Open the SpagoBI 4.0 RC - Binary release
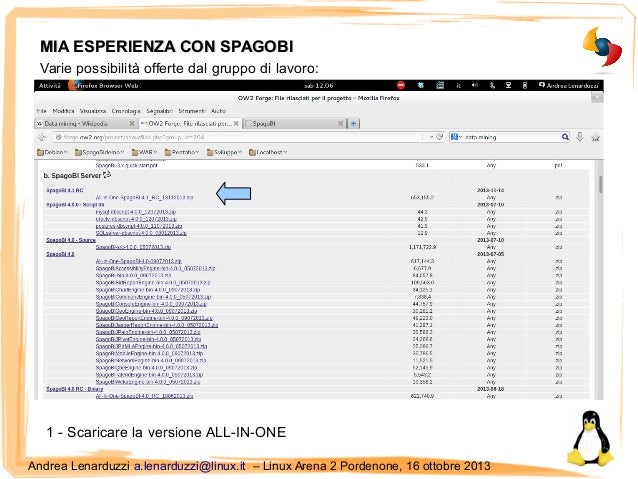 pos(74,389)
